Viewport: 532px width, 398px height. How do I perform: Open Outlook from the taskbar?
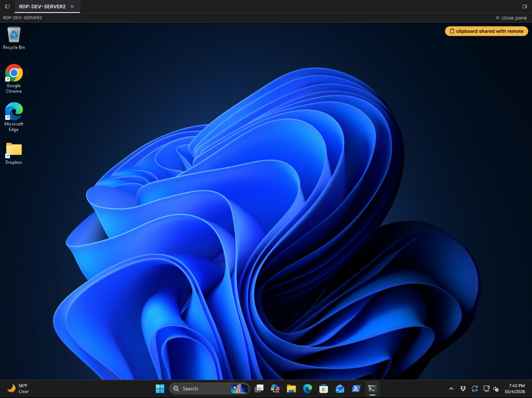click(x=340, y=388)
